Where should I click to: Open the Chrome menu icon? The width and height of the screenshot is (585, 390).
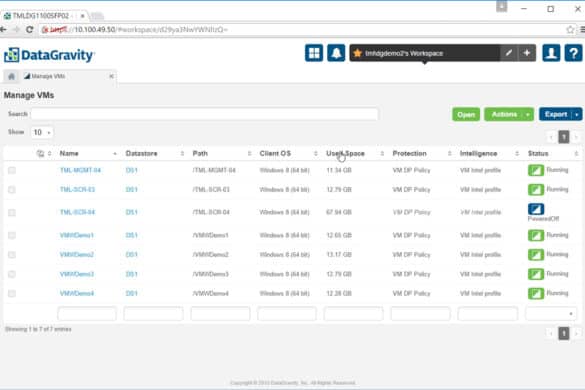582,29
